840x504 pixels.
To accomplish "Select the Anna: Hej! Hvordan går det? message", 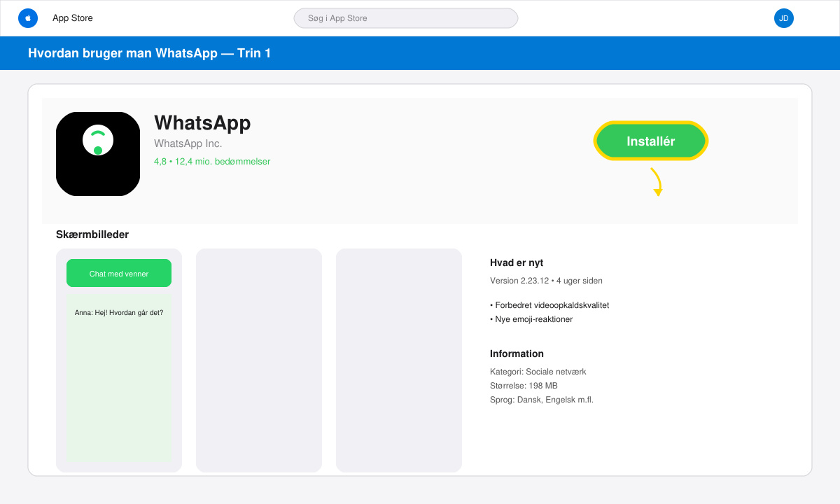I will click(x=119, y=313).
